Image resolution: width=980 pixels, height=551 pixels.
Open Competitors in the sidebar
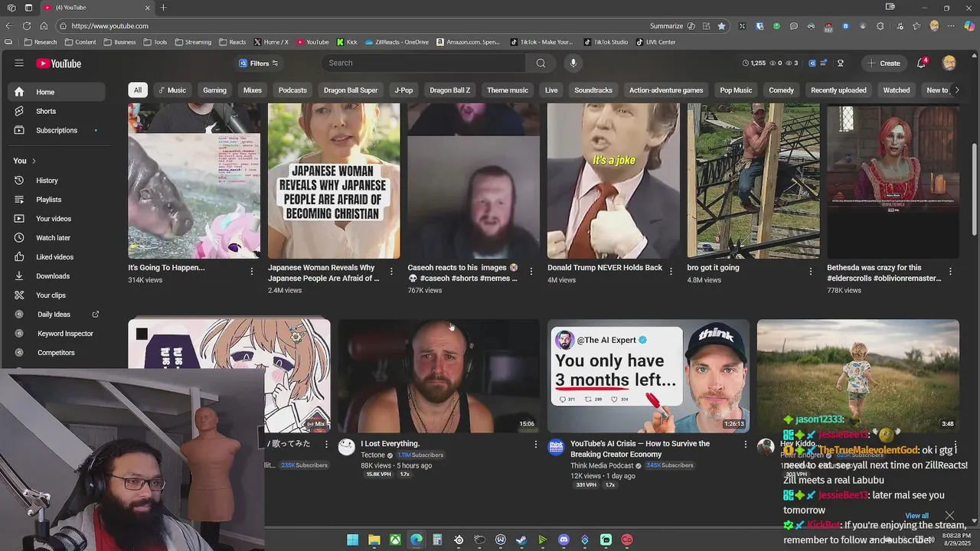57,353
